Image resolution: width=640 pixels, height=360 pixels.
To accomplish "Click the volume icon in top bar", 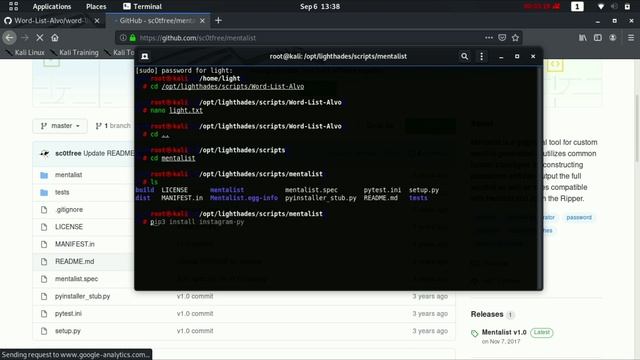I will point(614,7).
